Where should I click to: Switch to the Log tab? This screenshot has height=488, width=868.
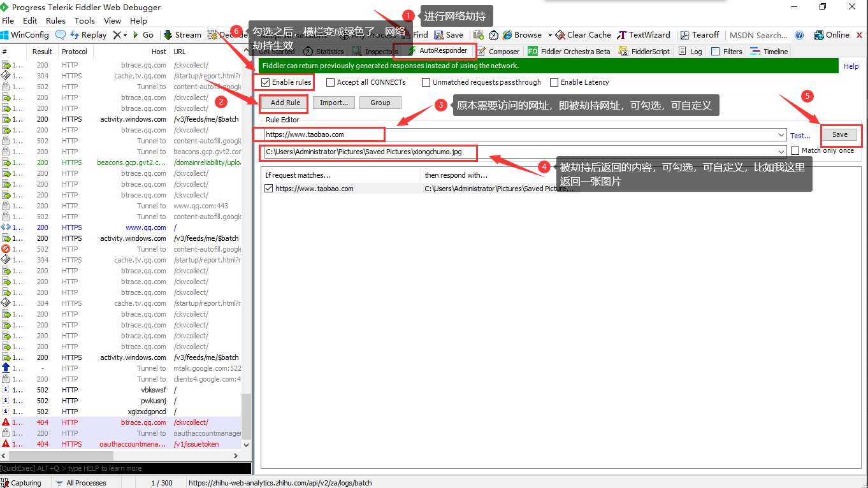click(x=690, y=52)
